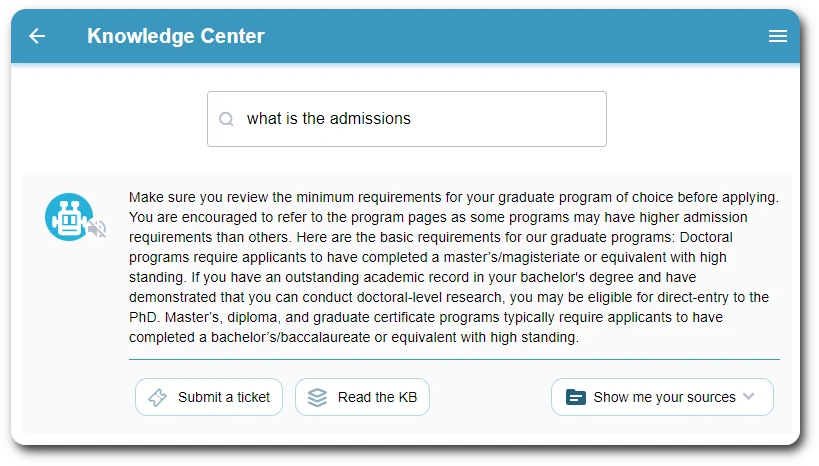This screenshot has width=819, height=466.
Task: Click the stacked layers icon for KB
Action: [x=317, y=397]
